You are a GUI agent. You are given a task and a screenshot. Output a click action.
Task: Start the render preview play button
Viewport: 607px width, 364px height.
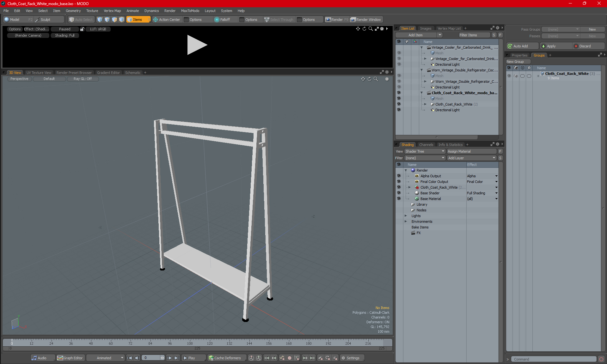click(197, 45)
